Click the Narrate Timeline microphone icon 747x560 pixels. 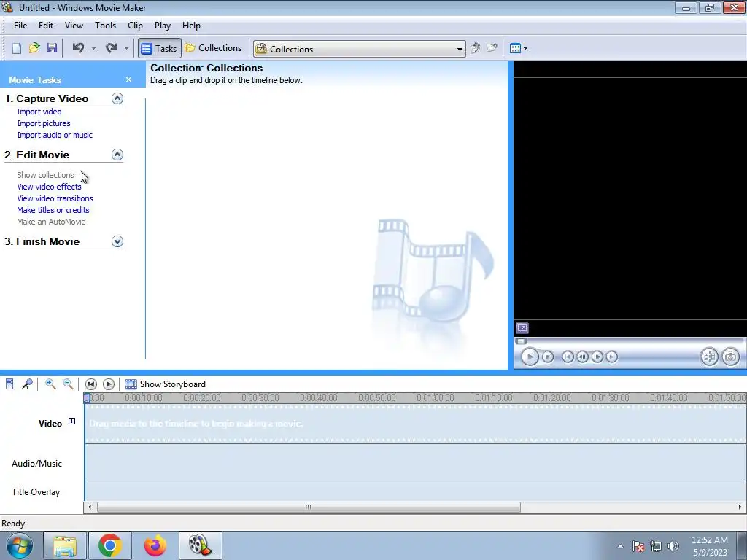point(27,384)
